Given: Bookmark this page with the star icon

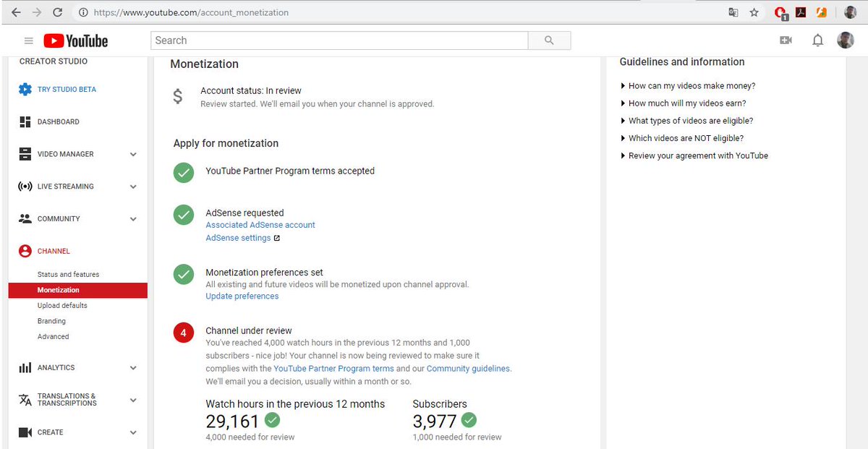Looking at the screenshot, I should [754, 12].
